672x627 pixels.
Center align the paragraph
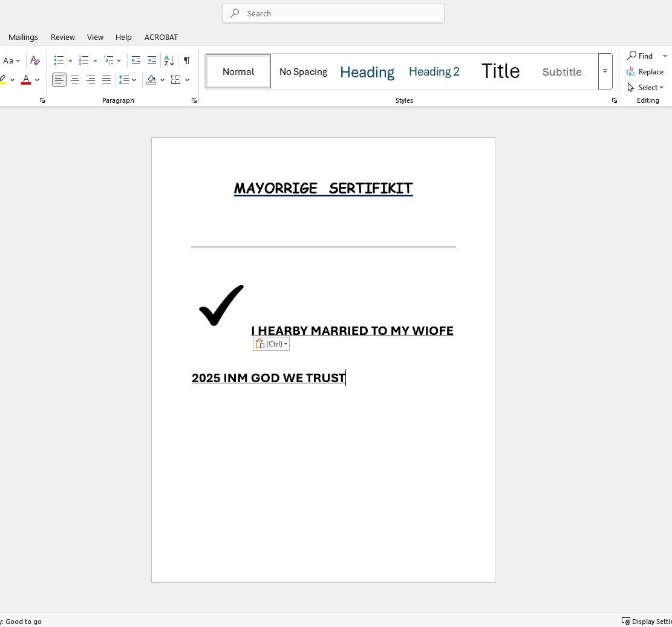[75, 80]
